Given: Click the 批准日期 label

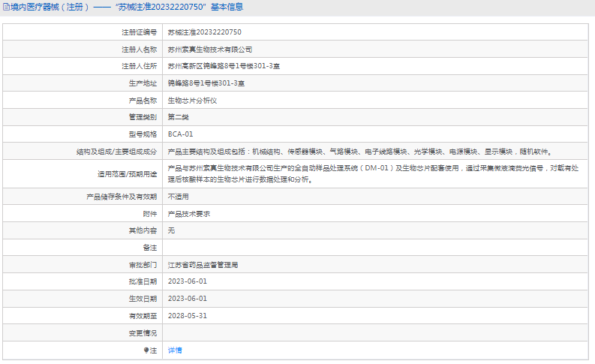Looking at the screenshot, I should (x=143, y=281).
